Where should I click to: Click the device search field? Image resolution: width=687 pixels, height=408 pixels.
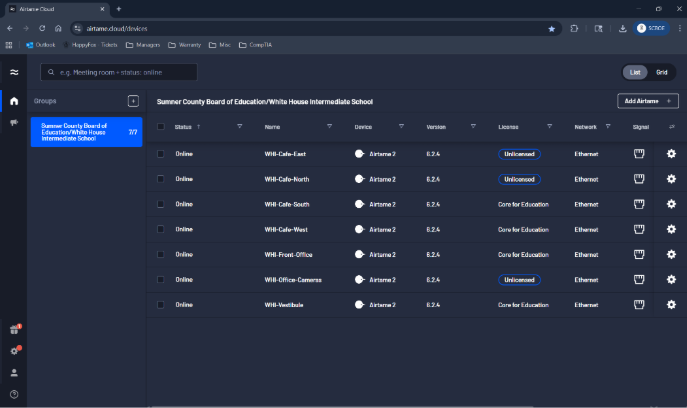point(119,72)
